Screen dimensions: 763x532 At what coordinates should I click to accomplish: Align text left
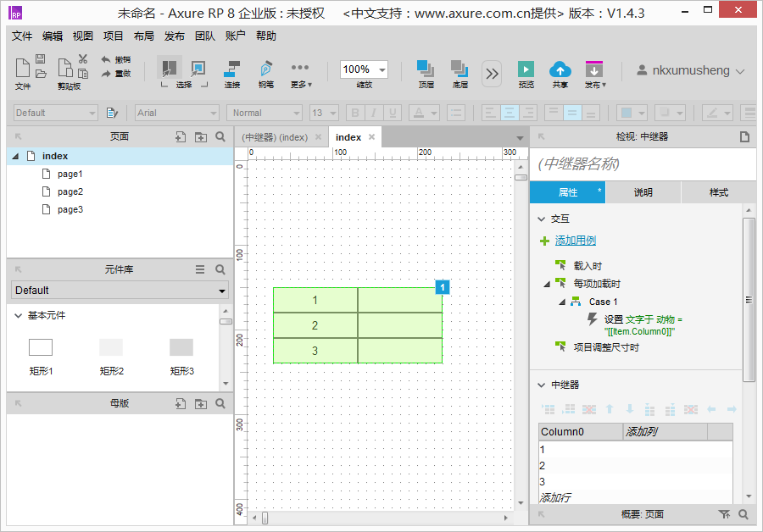coord(491,113)
